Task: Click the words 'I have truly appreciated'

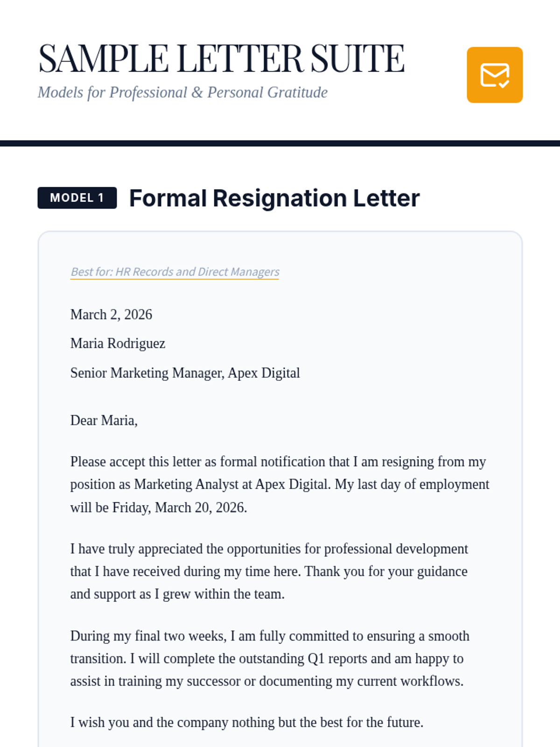Action: point(136,549)
